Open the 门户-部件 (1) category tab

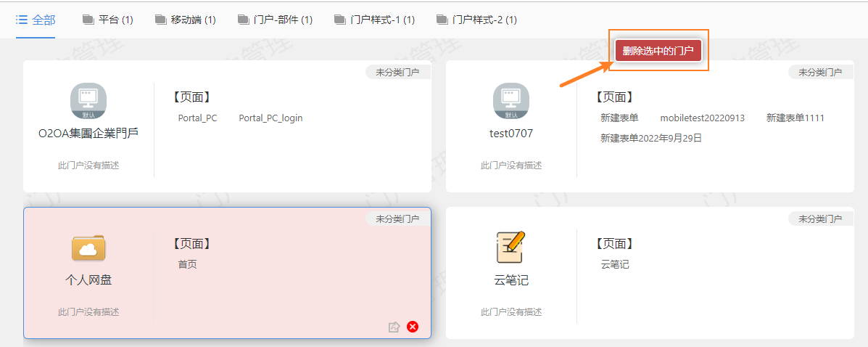276,20
